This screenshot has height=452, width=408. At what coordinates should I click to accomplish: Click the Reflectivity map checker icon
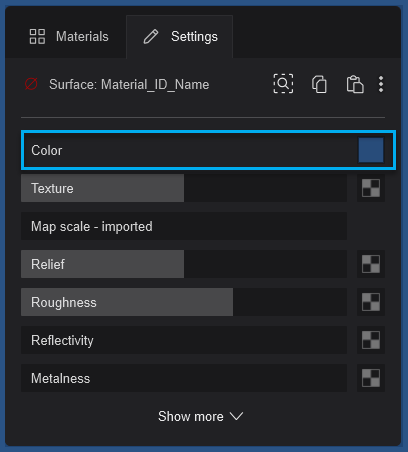coord(371,340)
